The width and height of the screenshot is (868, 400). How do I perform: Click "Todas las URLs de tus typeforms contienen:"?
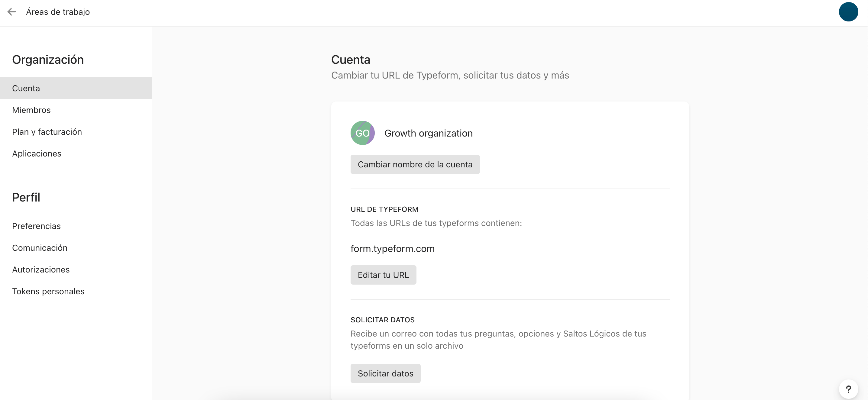coord(436,223)
